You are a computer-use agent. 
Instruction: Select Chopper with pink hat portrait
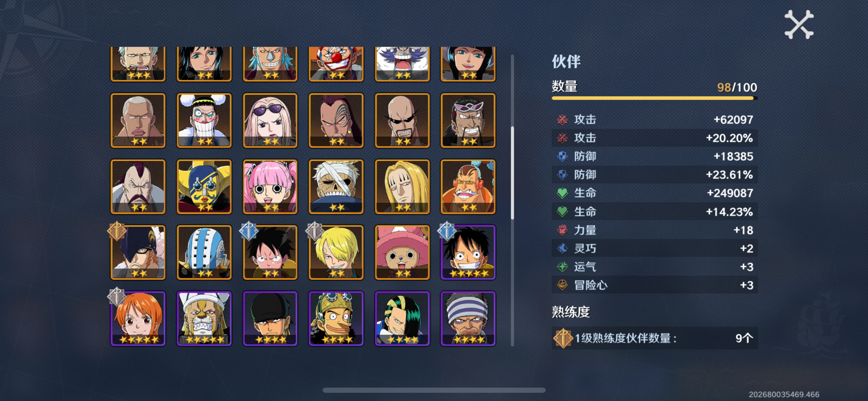tap(402, 252)
